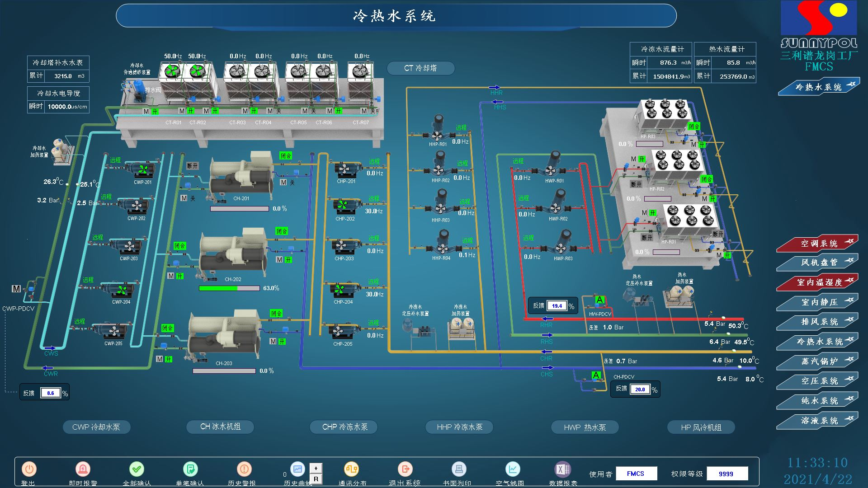Click the R reset button beside 历史曲线
This screenshot has width=868, height=488.
(316, 479)
